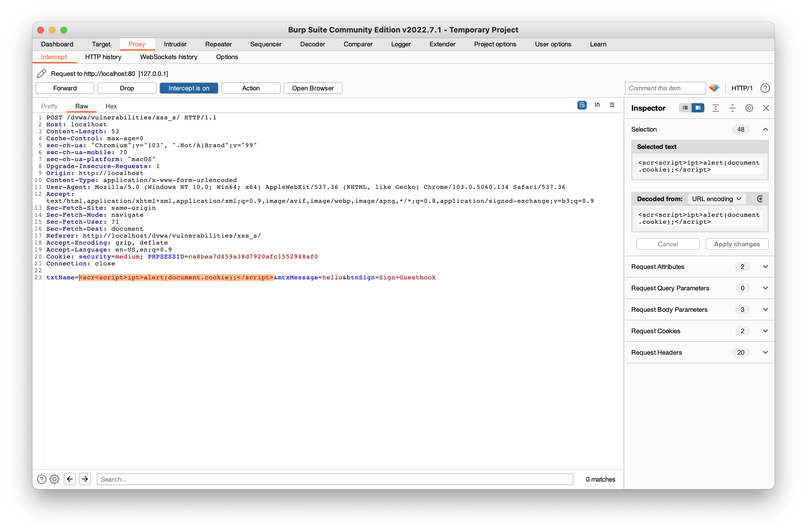Click the multicolor highlight icon

(714, 88)
